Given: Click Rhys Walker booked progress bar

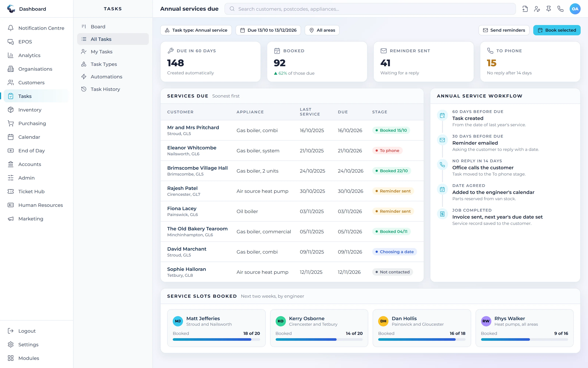Looking at the screenshot, I should (x=524, y=339).
